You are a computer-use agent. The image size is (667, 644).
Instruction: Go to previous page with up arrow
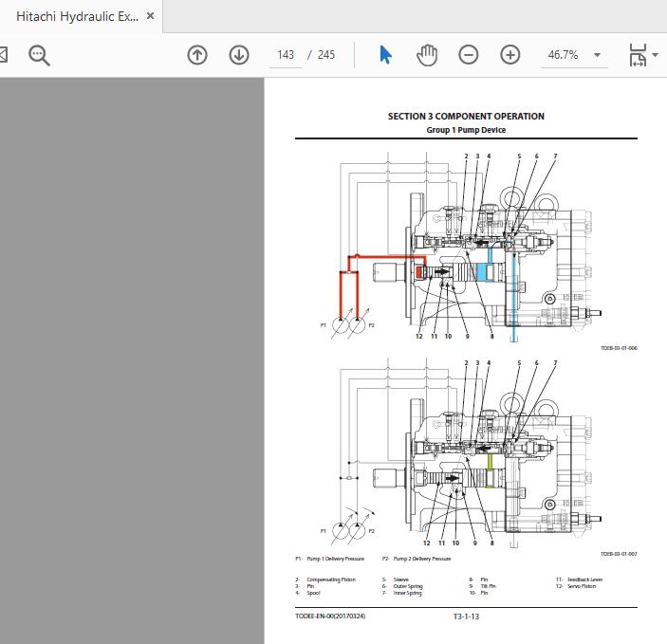pos(197,55)
